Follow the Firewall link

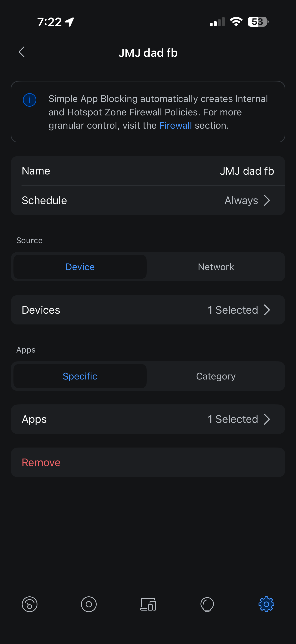pos(175,126)
